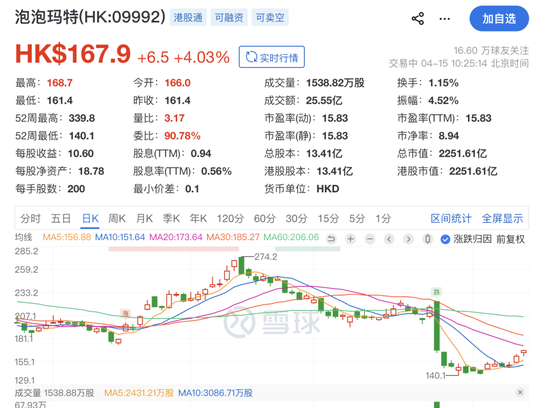Screen dimensions: 550x408
Task: Click the 实时行情 real-time quote button
Action: tap(272, 57)
